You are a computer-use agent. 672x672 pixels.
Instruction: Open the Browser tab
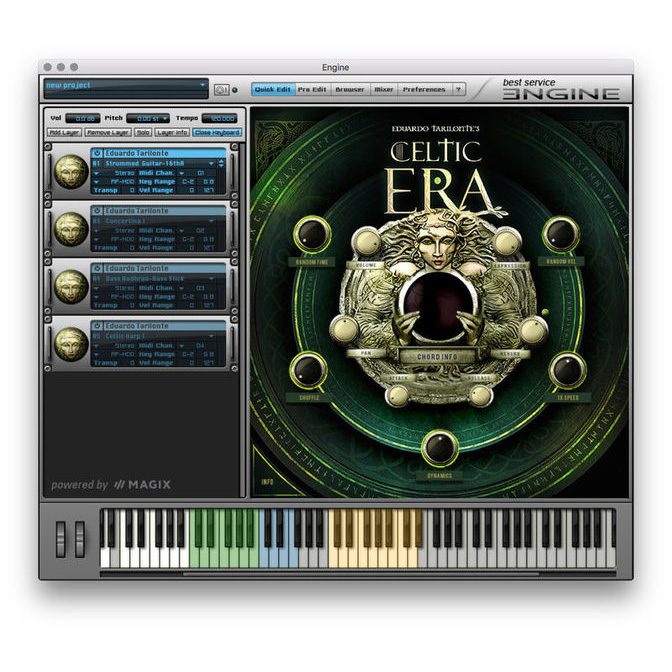[350, 90]
